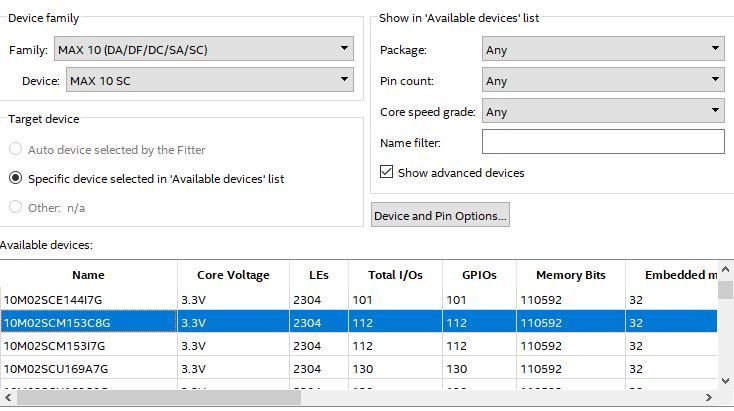
Task: Click the Device and Pin Options button
Action: tap(440, 215)
